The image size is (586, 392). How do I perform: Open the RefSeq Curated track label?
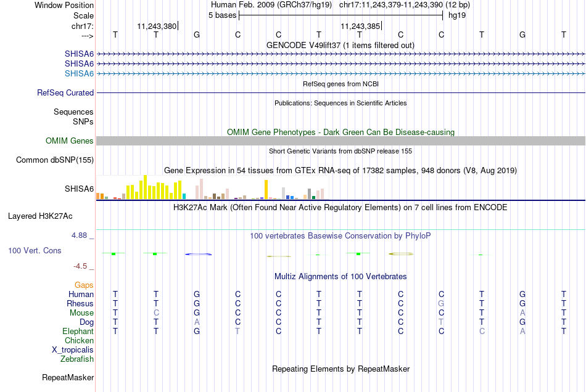(x=65, y=92)
